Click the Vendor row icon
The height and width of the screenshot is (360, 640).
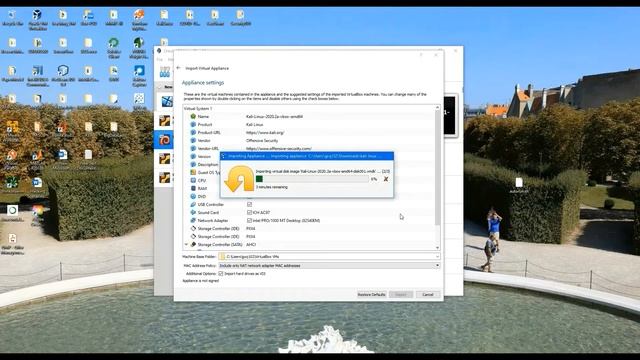coord(193,140)
